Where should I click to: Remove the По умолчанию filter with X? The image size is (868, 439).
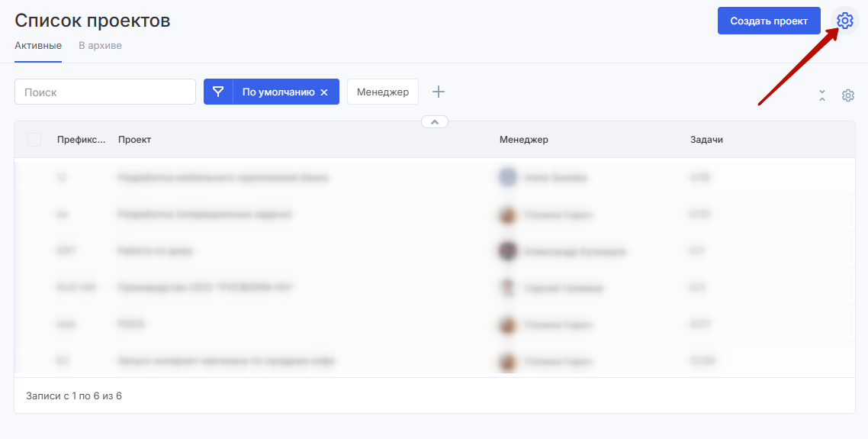tap(324, 92)
